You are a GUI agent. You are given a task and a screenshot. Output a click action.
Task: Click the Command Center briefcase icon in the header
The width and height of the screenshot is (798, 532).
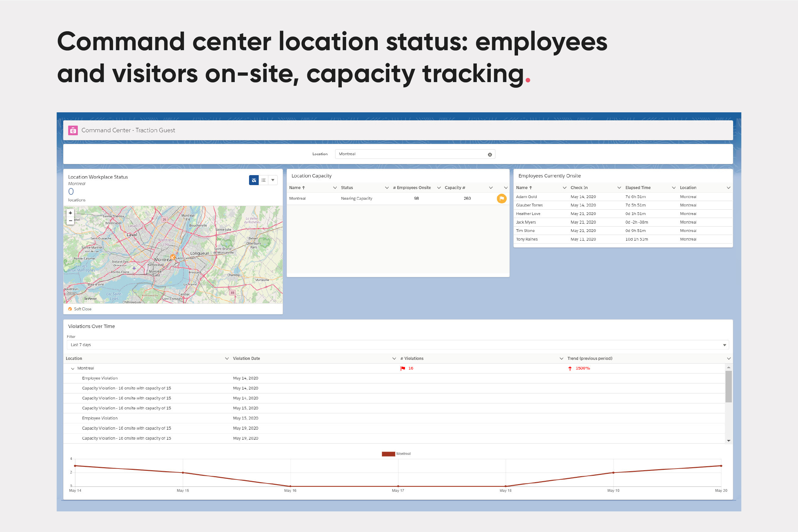pyautogui.click(x=73, y=130)
